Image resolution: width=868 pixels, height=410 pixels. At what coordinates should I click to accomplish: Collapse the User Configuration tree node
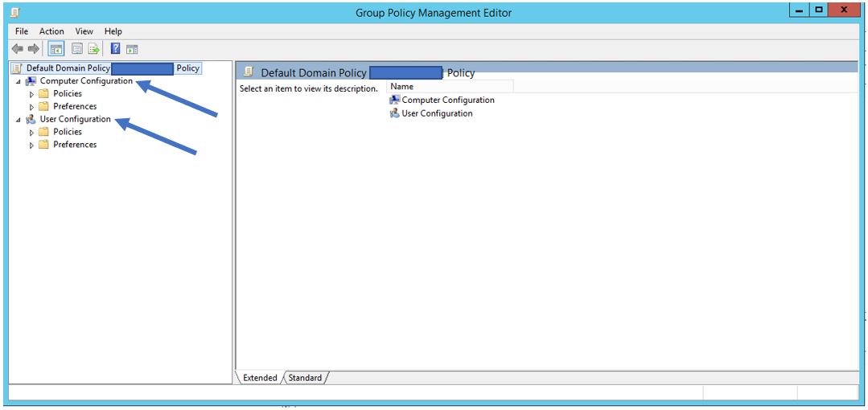pos(19,120)
